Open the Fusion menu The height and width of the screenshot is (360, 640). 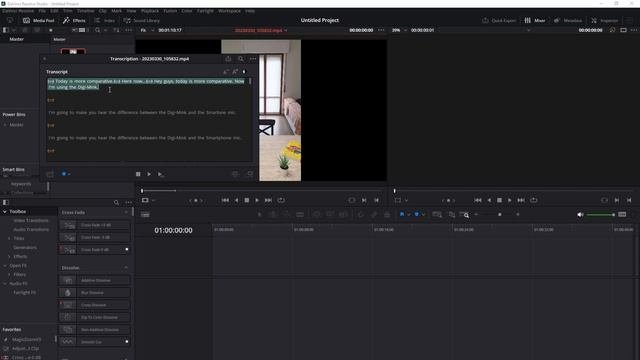click(x=170, y=11)
